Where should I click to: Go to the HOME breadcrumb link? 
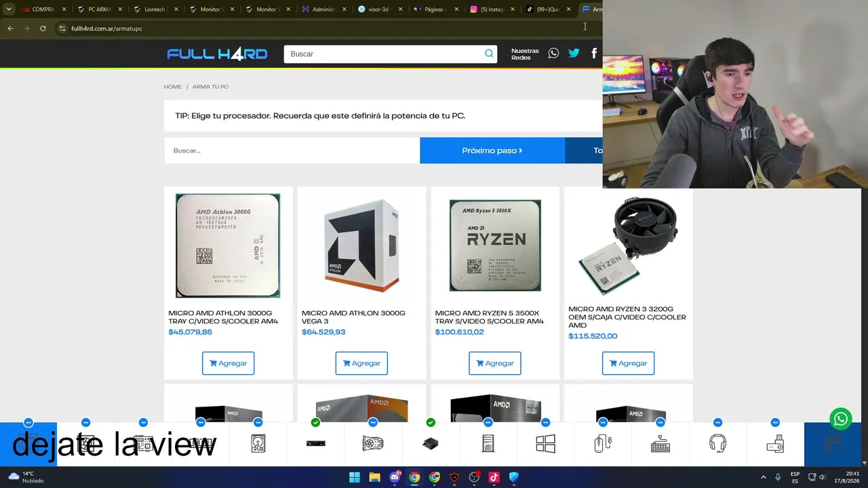[172, 87]
